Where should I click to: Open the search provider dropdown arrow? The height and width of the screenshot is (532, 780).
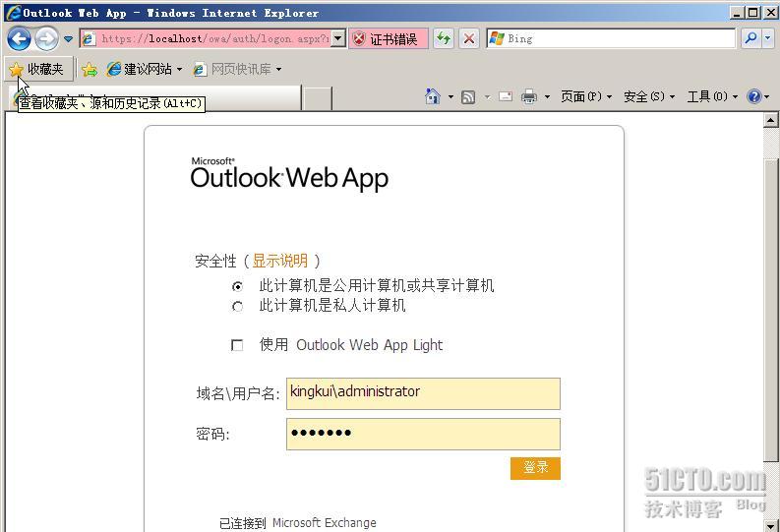pyautogui.click(x=767, y=37)
